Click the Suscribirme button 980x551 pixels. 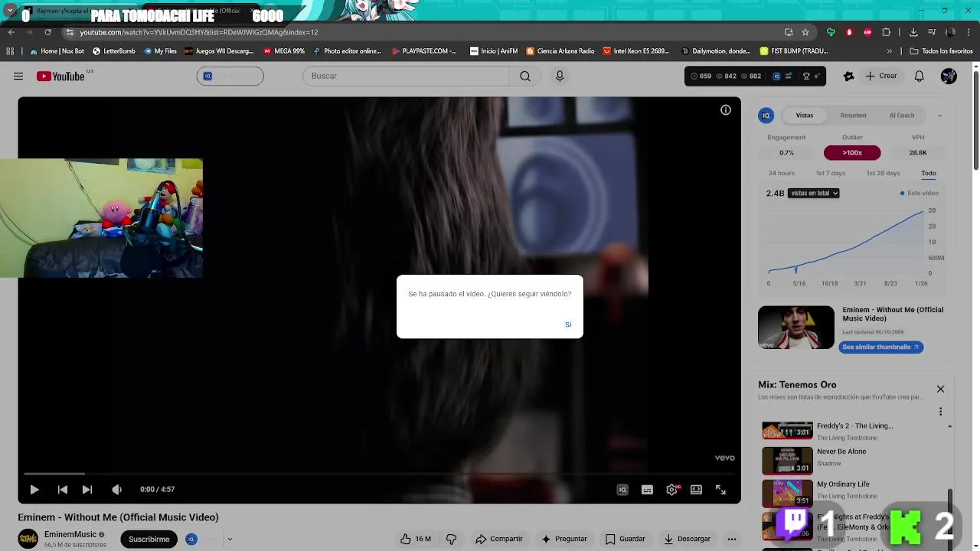149,539
